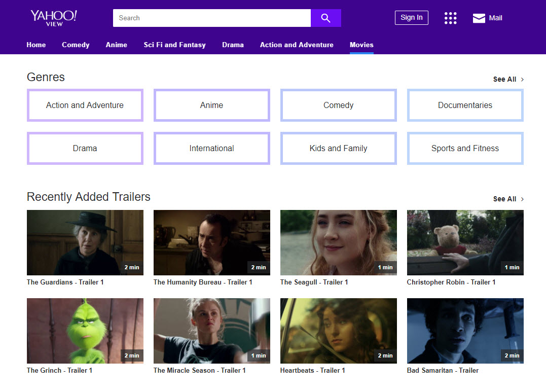Click the 'Genres' section heading
The height and width of the screenshot is (392, 546).
[46, 77]
